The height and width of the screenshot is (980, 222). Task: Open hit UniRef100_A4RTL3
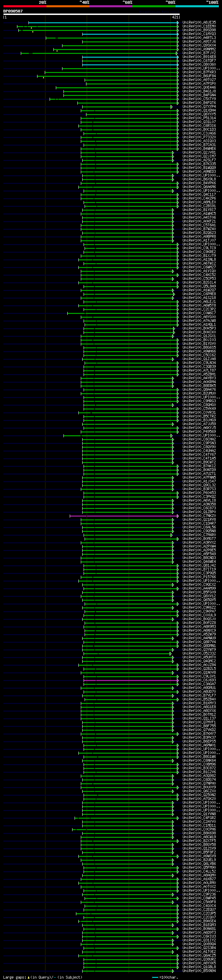click(x=199, y=38)
